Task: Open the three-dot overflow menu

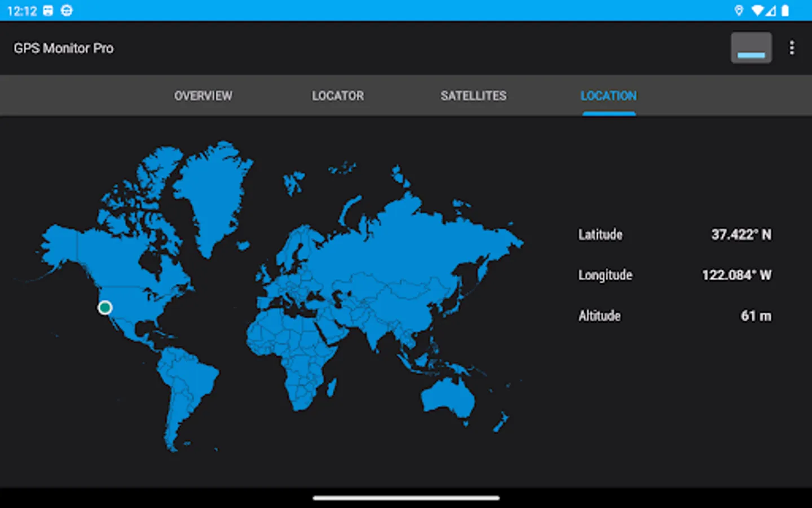Action: tap(792, 48)
